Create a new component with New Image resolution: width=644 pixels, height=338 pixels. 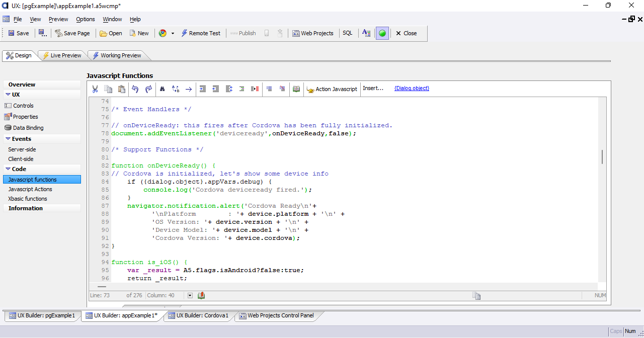(x=139, y=33)
